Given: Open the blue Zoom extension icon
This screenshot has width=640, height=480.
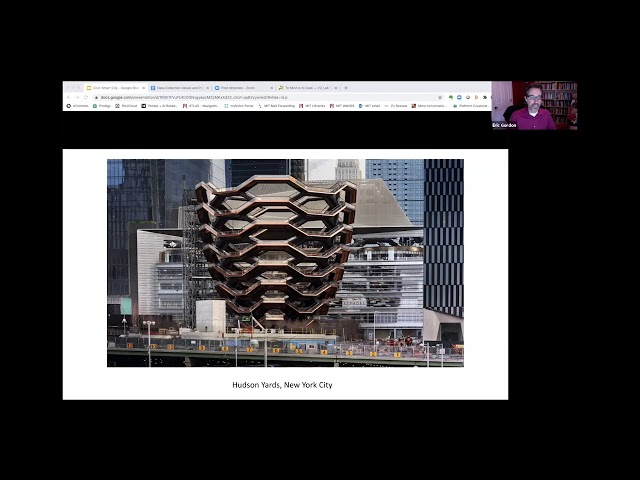Looking at the screenshot, I should [x=459, y=98].
